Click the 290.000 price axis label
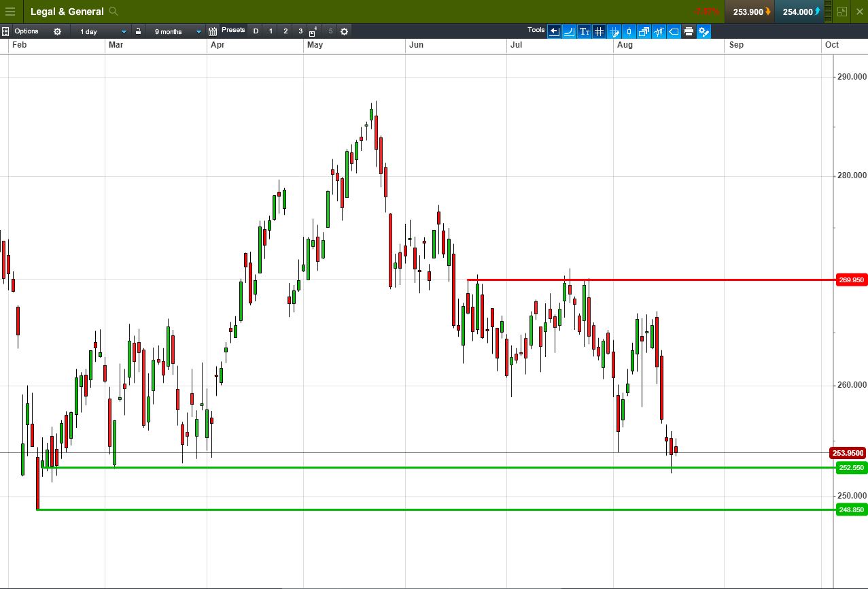 click(x=851, y=77)
